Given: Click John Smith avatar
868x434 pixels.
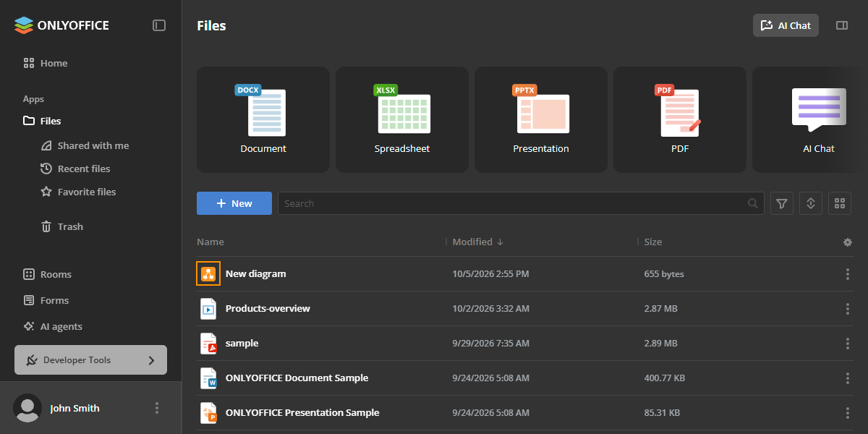Looking at the screenshot, I should pos(27,408).
